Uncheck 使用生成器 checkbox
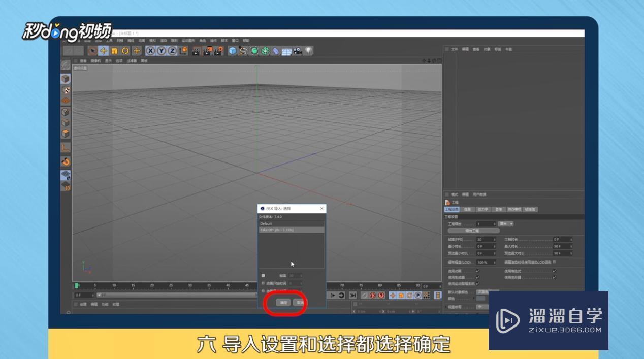Image resolution: width=644 pixels, height=359 pixels. click(x=478, y=277)
